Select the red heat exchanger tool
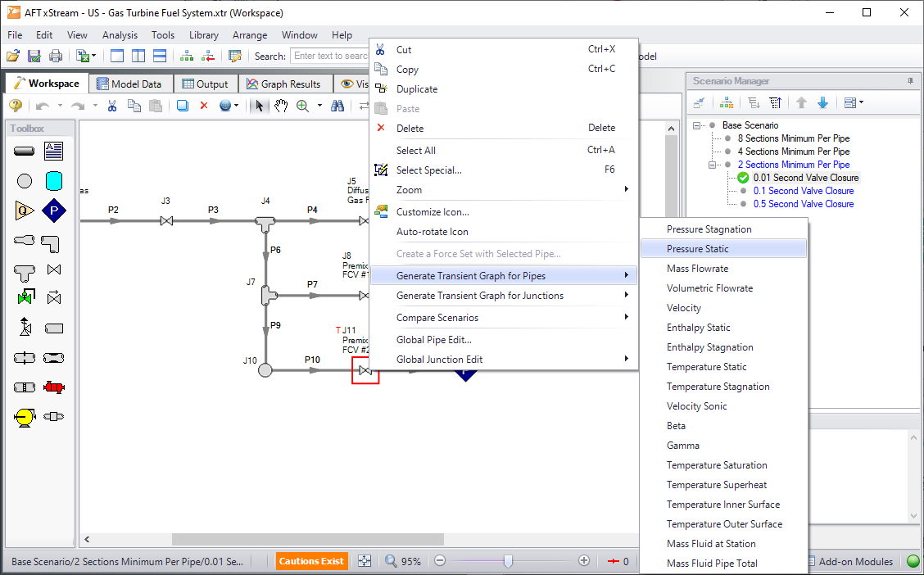 click(x=54, y=387)
